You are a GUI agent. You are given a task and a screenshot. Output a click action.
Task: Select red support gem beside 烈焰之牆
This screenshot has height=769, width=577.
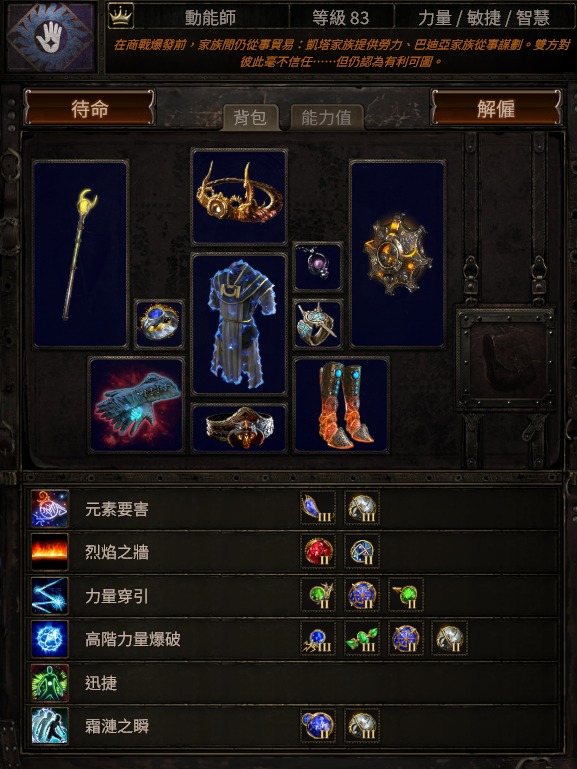[318, 552]
